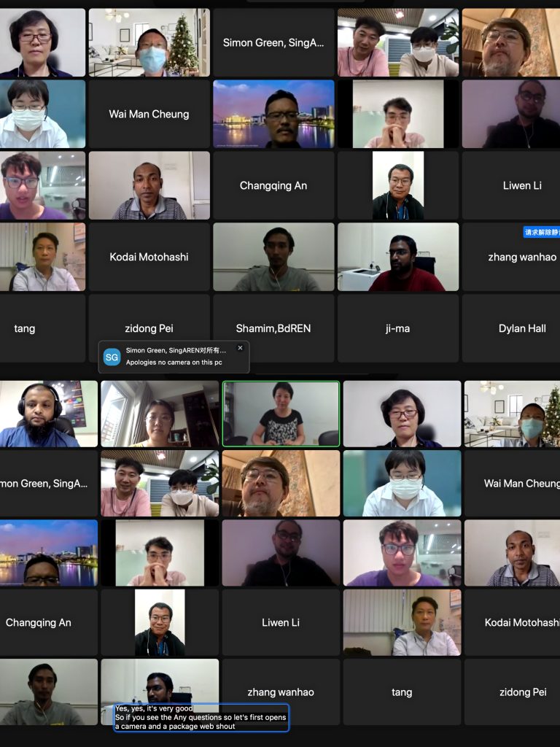The image size is (560, 747).
Task: Open the "Simon Green, SingAREN对所有..." sender line
Action: pyautogui.click(x=176, y=350)
